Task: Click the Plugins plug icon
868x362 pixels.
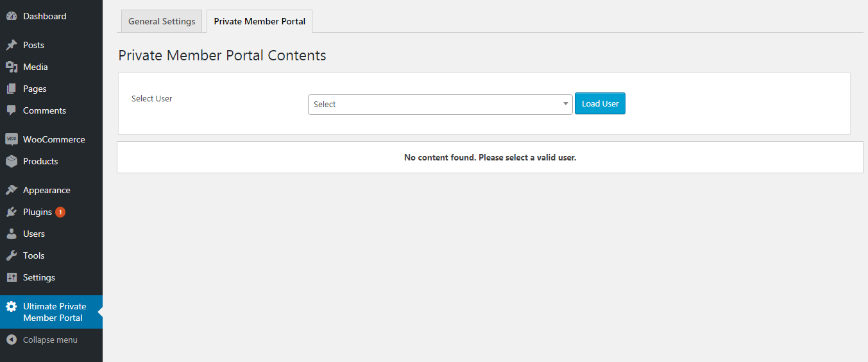Action: click(x=12, y=212)
